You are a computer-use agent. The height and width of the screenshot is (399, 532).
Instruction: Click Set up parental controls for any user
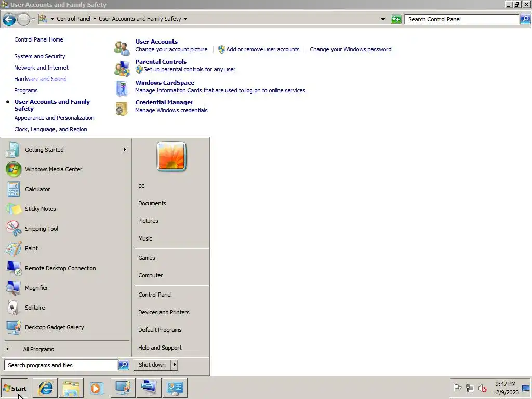pos(189,69)
